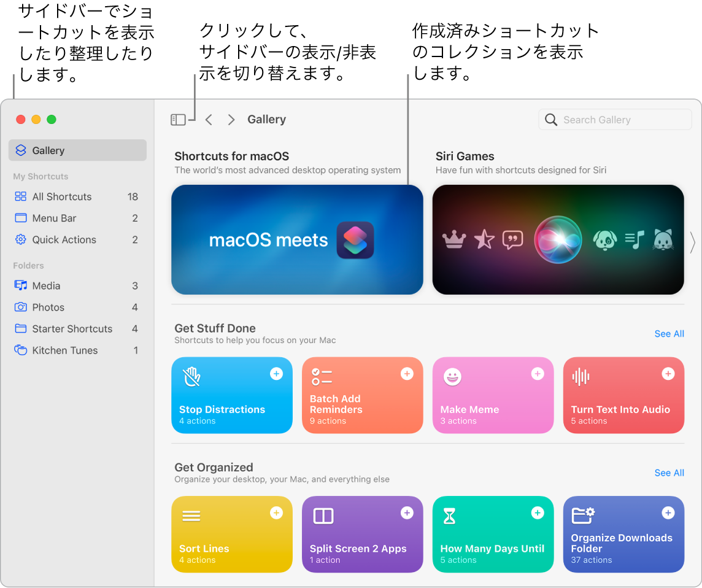Navigate back with the left chevron
The width and height of the screenshot is (702, 588).
[x=209, y=119]
